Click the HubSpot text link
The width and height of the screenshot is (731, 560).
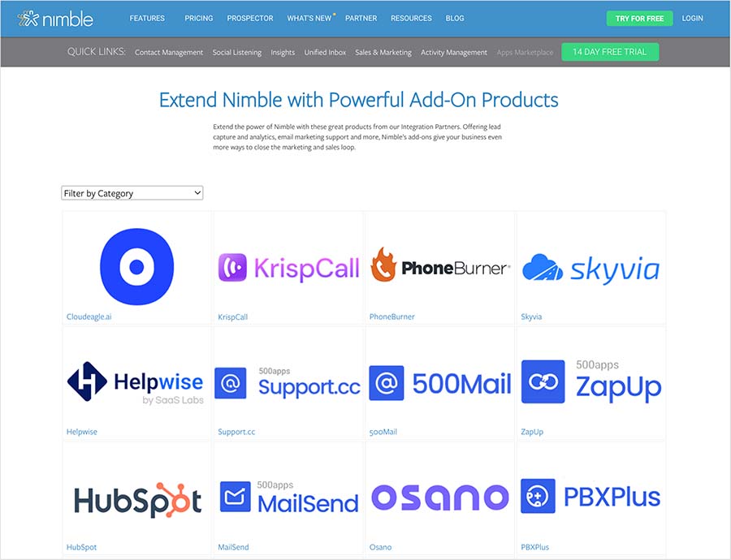(x=81, y=547)
